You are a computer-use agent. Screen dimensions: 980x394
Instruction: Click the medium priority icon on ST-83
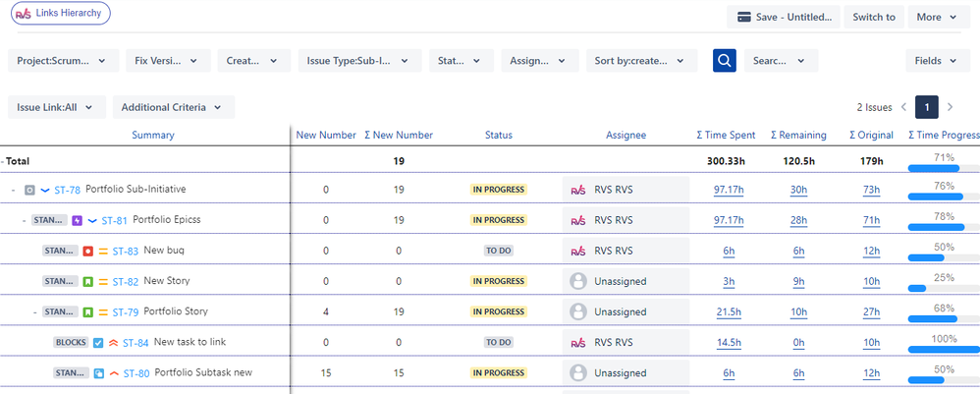(x=104, y=251)
